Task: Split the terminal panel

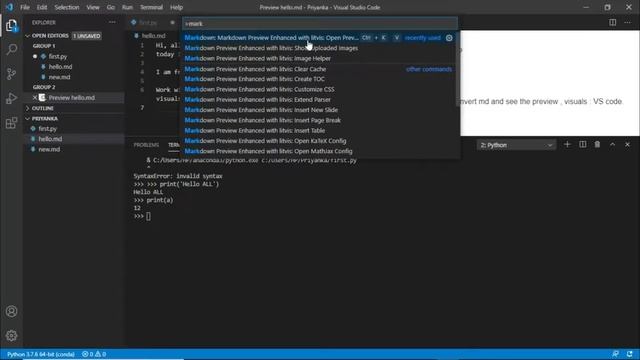Action: click(582, 144)
